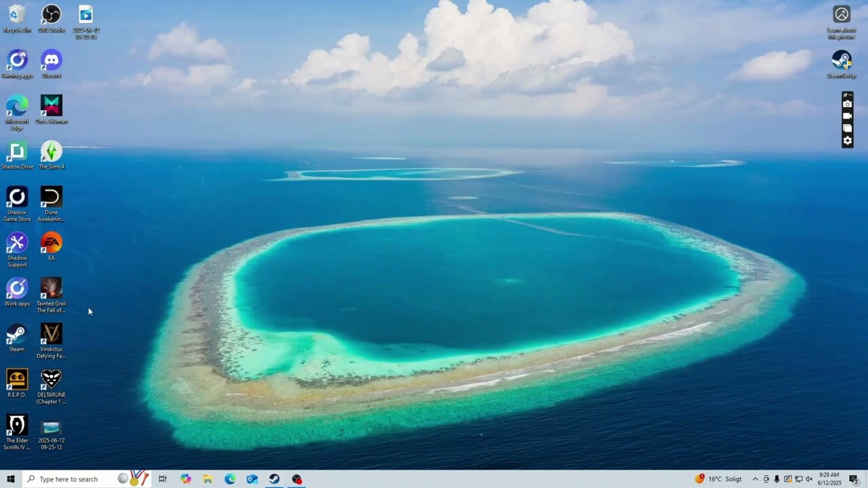Select the Shadow Game Store shortcut

pyautogui.click(x=17, y=203)
